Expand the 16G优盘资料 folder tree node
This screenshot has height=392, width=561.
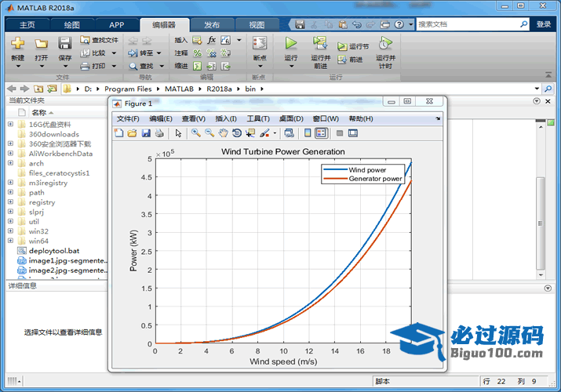click(x=10, y=124)
